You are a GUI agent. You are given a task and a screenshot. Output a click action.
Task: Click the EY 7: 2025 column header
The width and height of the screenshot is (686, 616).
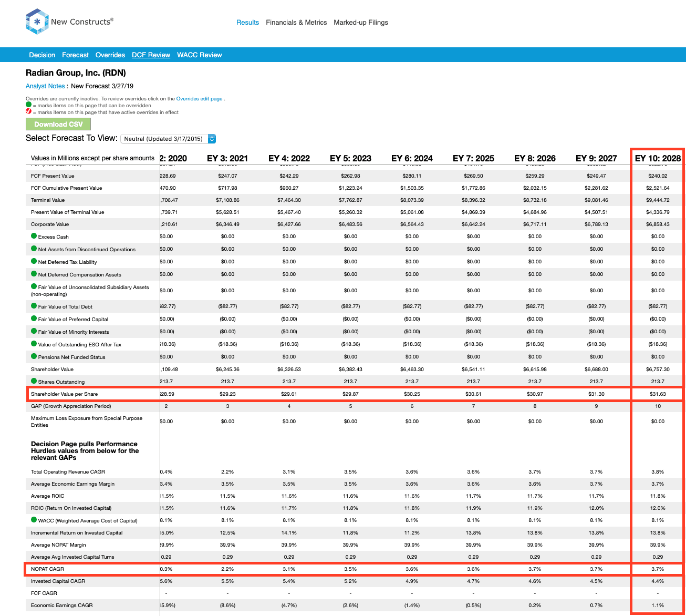pyautogui.click(x=473, y=158)
